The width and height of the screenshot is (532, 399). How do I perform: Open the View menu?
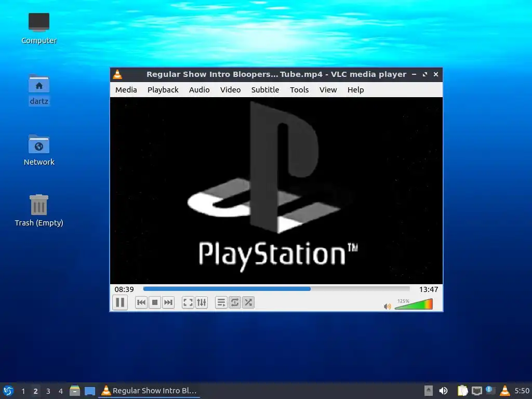[x=328, y=90]
